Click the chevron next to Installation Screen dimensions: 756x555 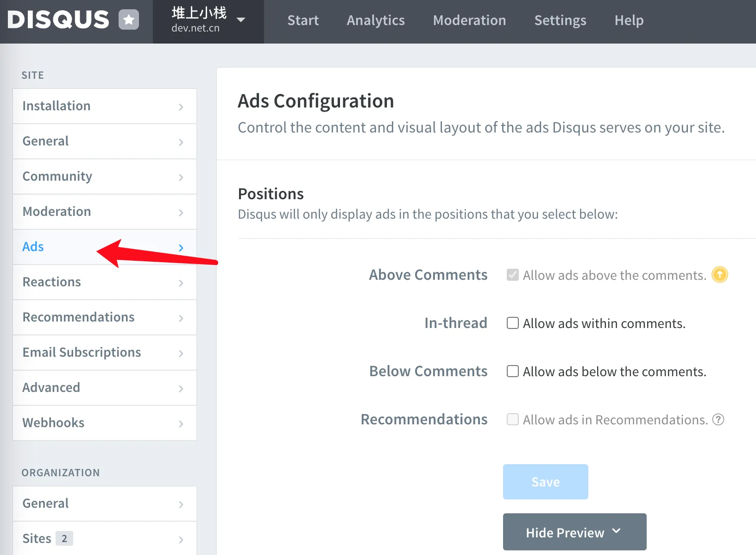pyautogui.click(x=181, y=106)
